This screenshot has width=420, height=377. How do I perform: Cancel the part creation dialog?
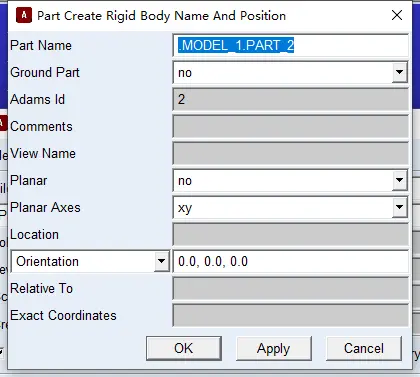point(364,348)
